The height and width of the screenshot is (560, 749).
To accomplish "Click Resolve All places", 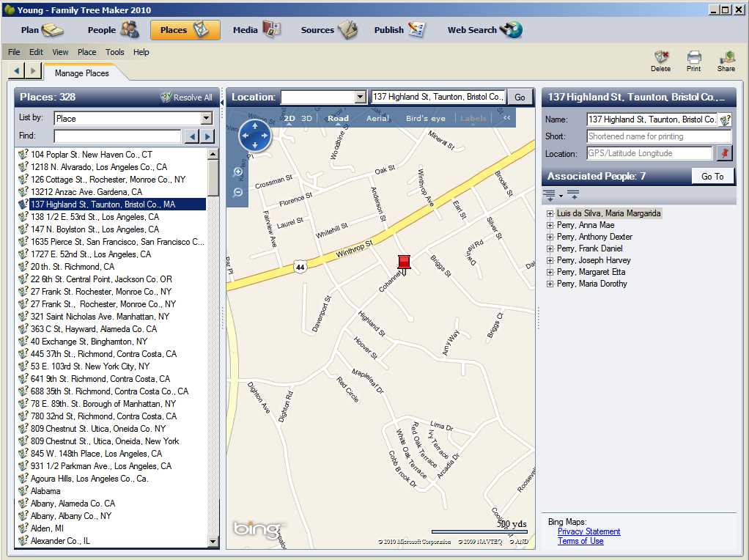I will [187, 97].
